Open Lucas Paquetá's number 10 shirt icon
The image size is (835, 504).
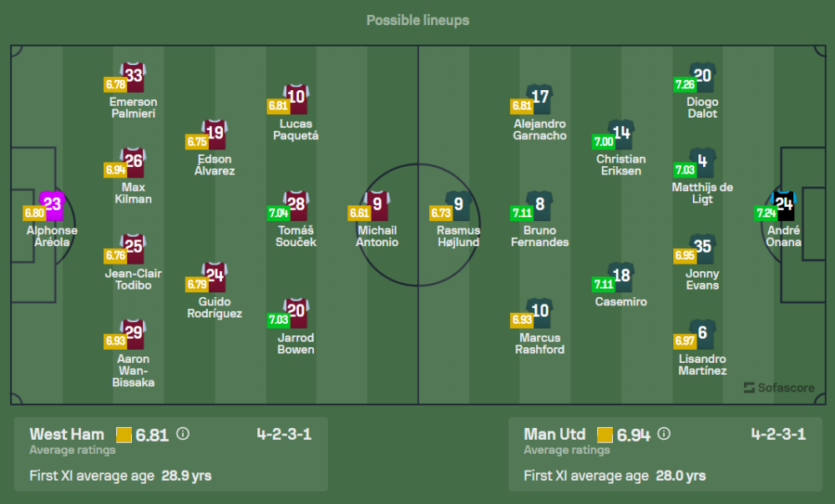(296, 98)
